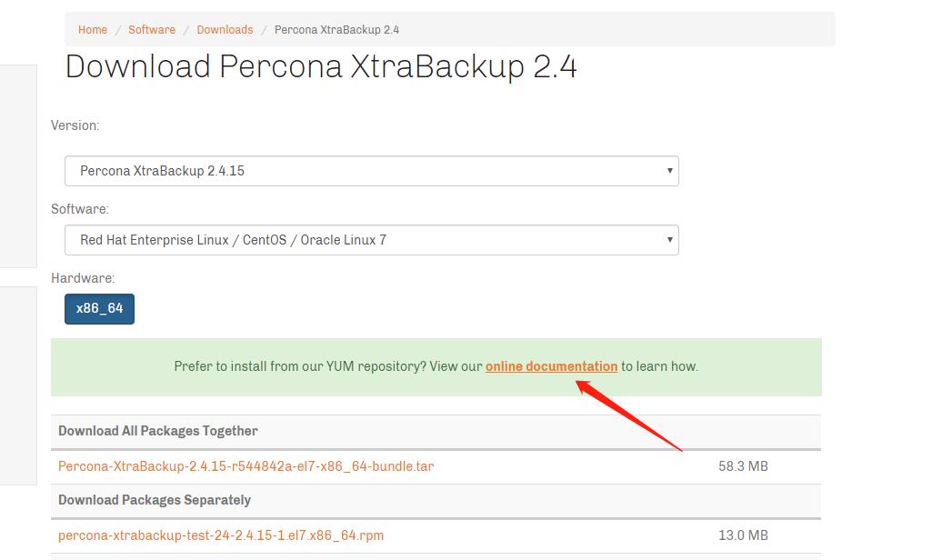Viewport: 952px width, 560px height.
Task: Click the Version: label
Action: point(75,125)
